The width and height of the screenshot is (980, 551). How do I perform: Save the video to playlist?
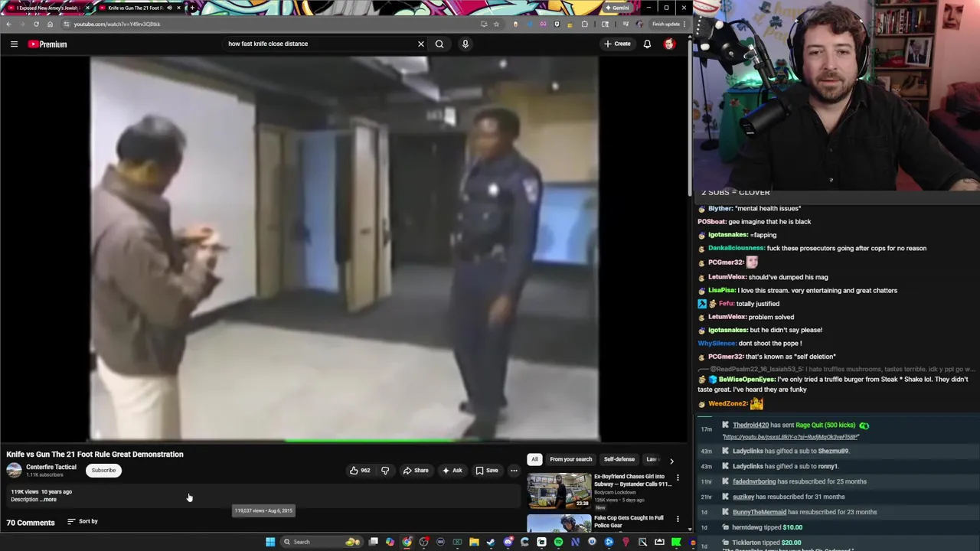point(487,471)
